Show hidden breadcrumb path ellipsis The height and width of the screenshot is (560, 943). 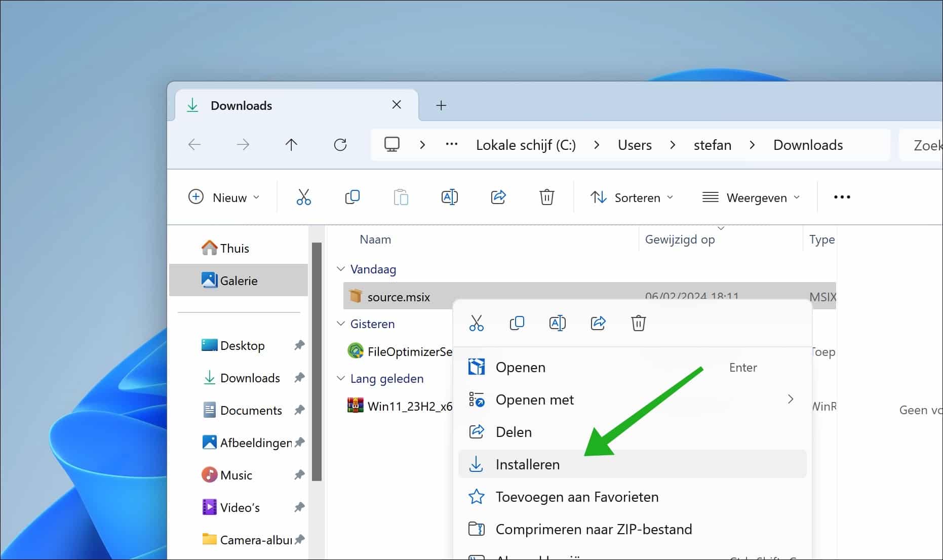click(451, 145)
